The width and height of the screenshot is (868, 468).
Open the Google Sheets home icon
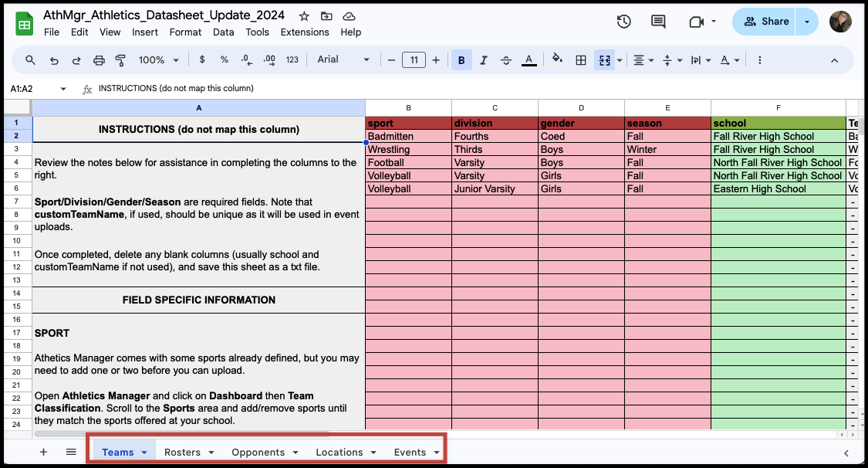[x=25, y=24]
